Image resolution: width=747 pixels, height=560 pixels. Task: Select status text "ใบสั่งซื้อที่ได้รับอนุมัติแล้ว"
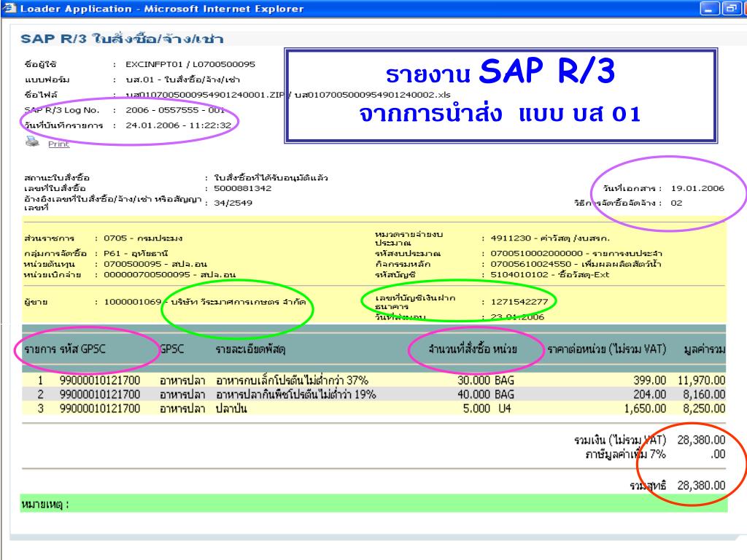point(271,178)
